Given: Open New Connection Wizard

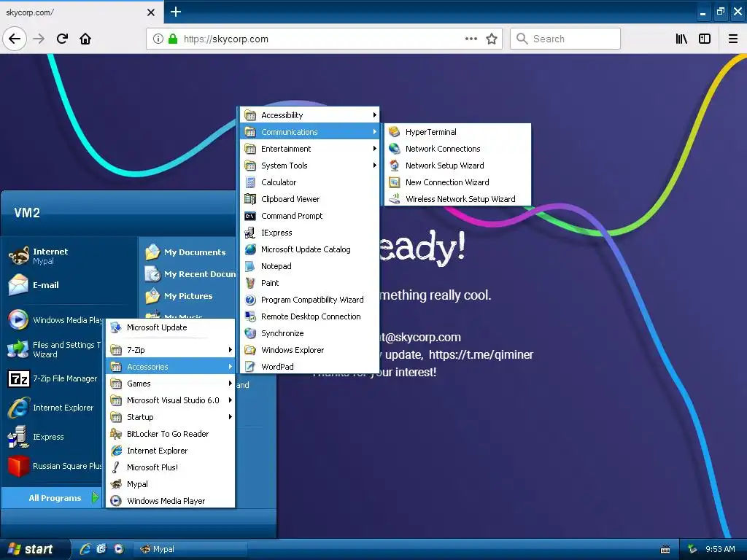Looking at the screenshot, I should click(457, 182).
